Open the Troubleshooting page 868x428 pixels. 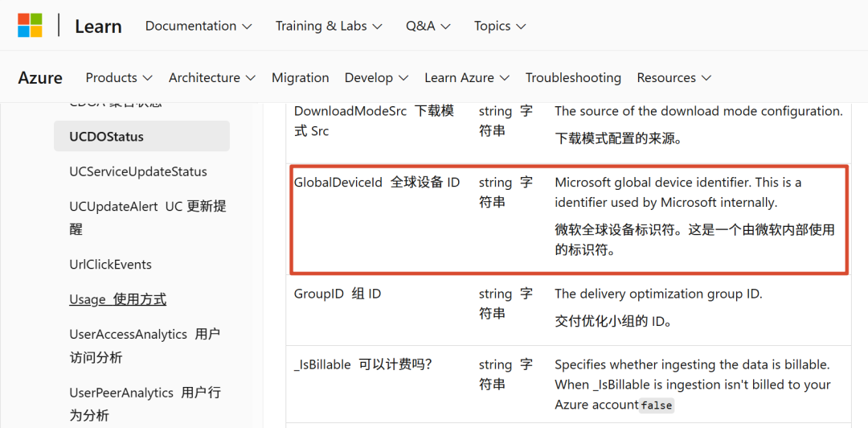pyautogui.click(x=573, y=77)
